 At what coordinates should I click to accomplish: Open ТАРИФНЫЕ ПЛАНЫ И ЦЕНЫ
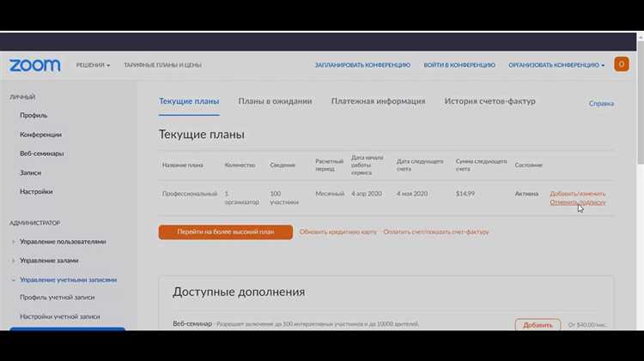[x=162, y=65]
